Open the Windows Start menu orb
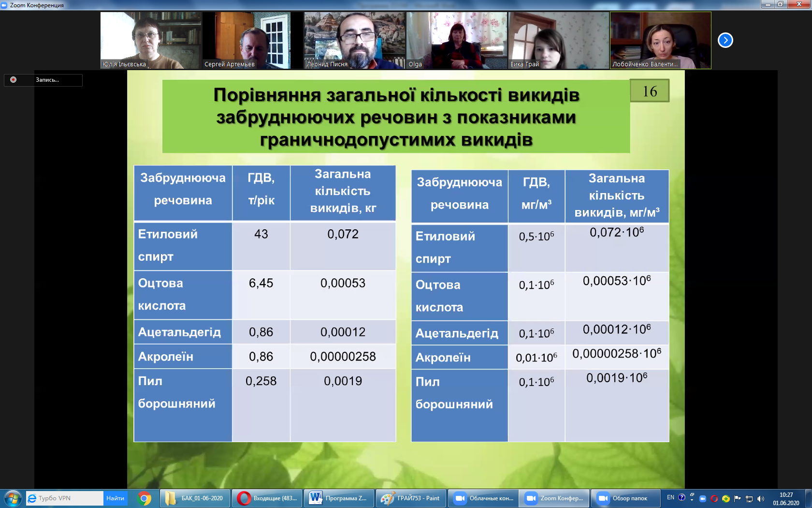812x508 pixels. point(13,498)
